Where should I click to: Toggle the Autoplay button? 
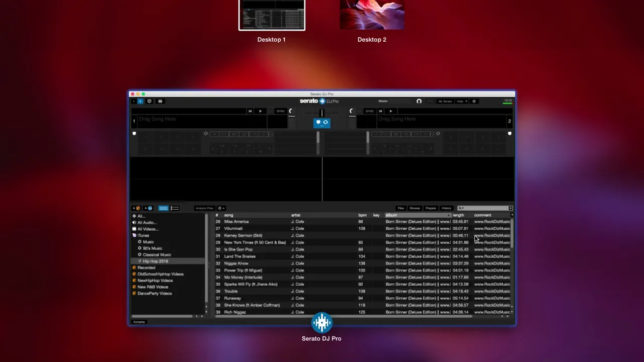(139, 322)
